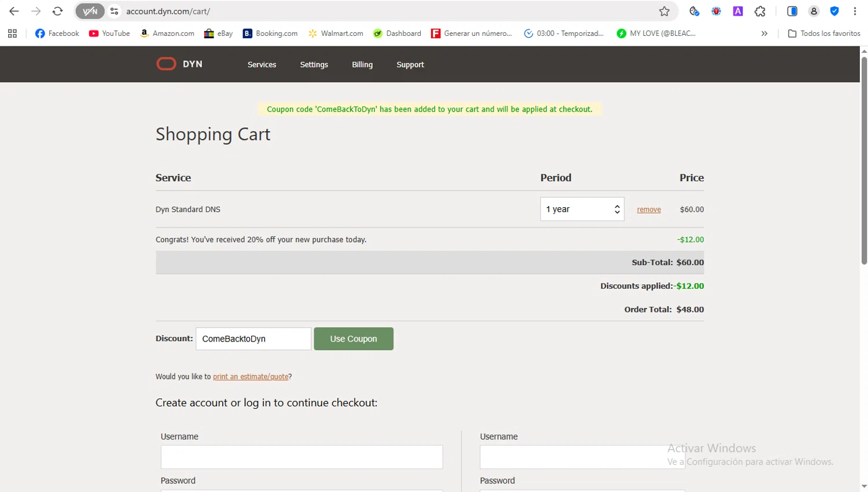Click the browser forward arrow
Viewport: 868px width, 492px height.
pos(36,11)
